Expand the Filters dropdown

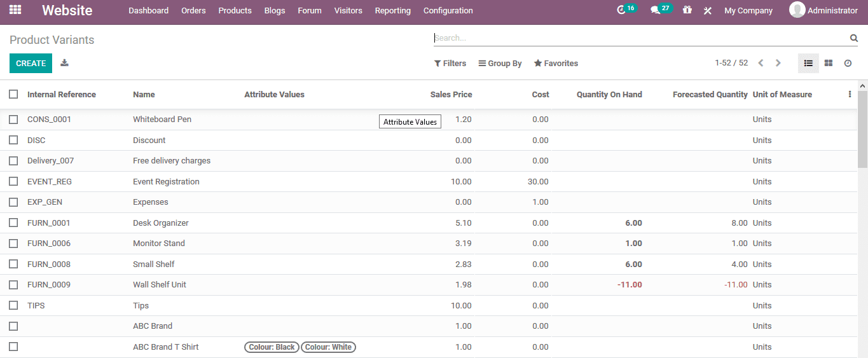[x=450, y=64]
